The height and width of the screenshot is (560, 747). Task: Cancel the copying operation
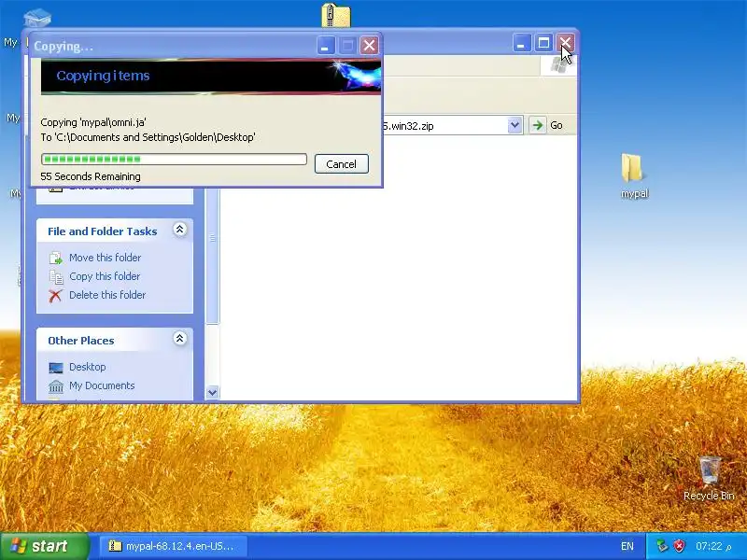(341, 164)
